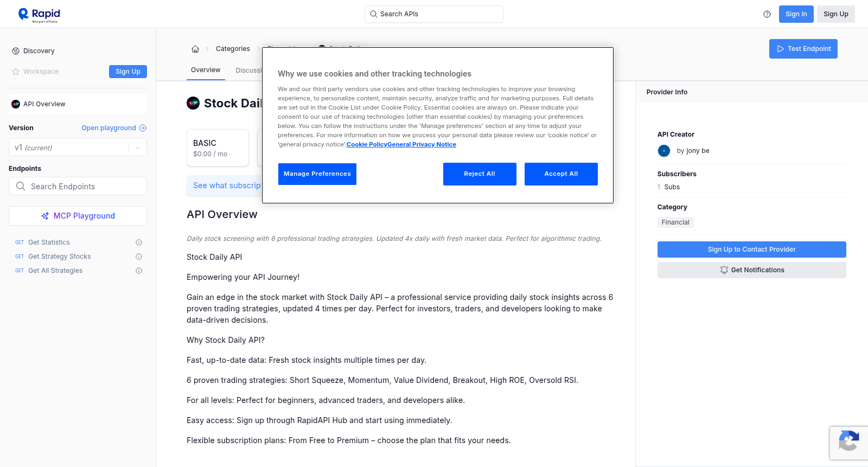This screenshot has width=868, height=467.
Task: Click the 'Provider Info' heading
Action: 667,92
